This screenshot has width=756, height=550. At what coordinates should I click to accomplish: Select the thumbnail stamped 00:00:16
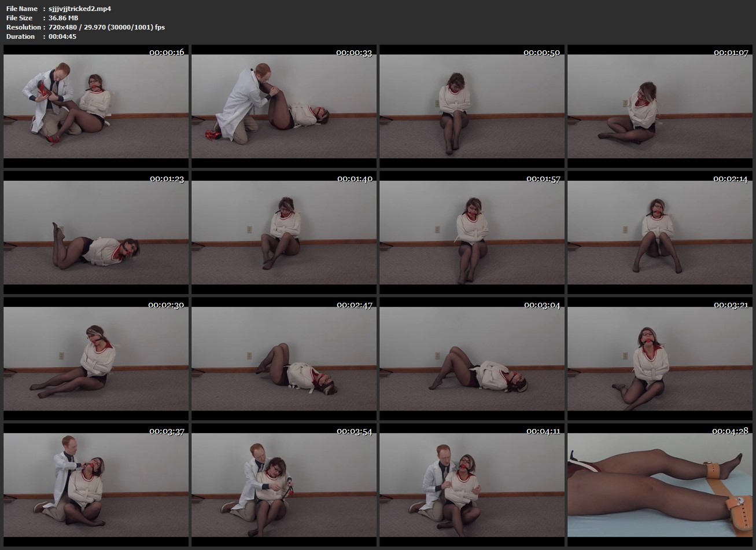pyautogui.click(x=96, y=106)
